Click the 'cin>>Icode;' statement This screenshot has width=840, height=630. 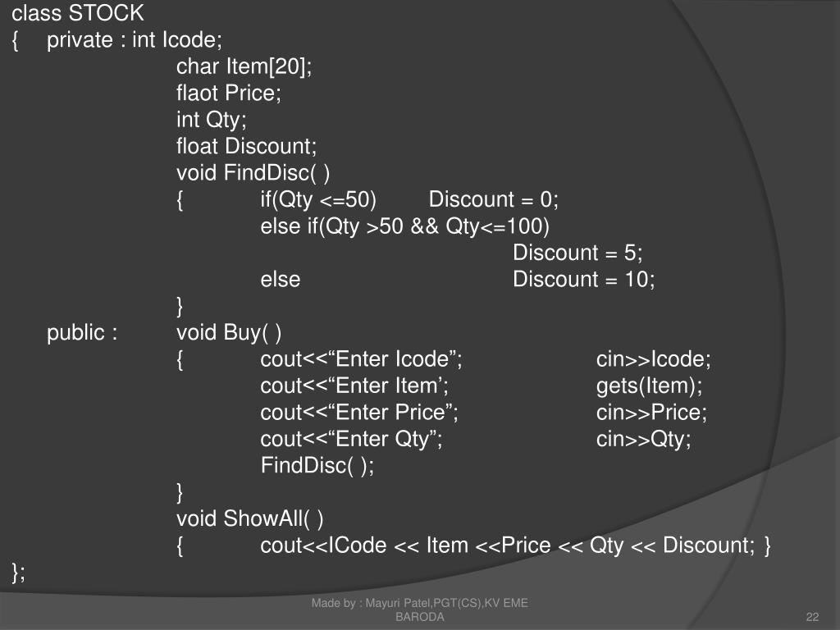click(654, 359)
